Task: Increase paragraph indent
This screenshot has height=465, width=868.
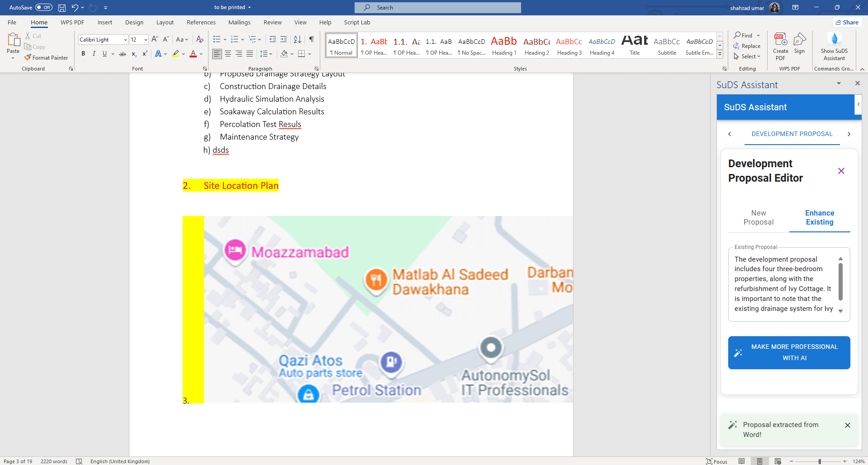Action: tap(284, 39)
